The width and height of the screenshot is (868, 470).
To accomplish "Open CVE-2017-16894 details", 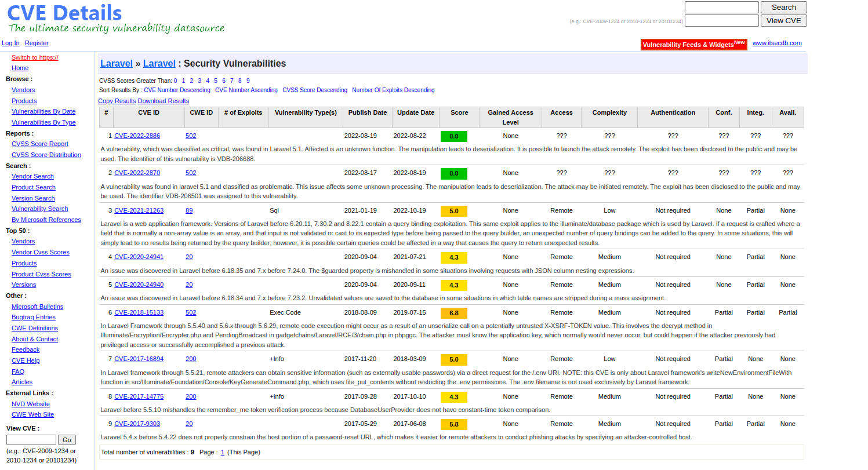I will (139, 359).
